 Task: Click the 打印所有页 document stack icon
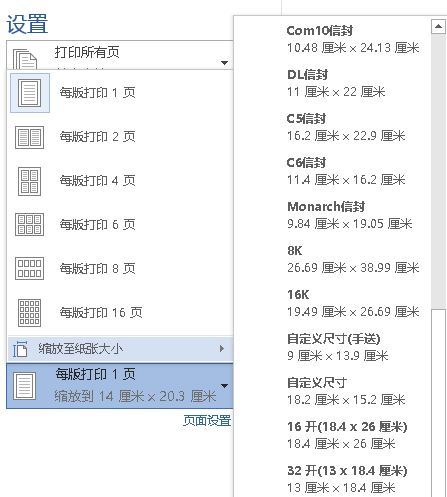click(x=25, y=59)
